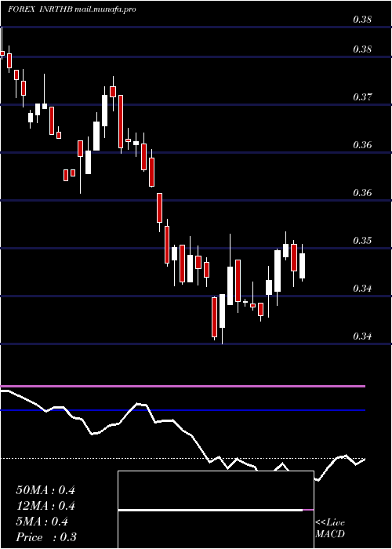
Task: Click the 5MA : 0.4 readout
Action: tap(42, 522)
